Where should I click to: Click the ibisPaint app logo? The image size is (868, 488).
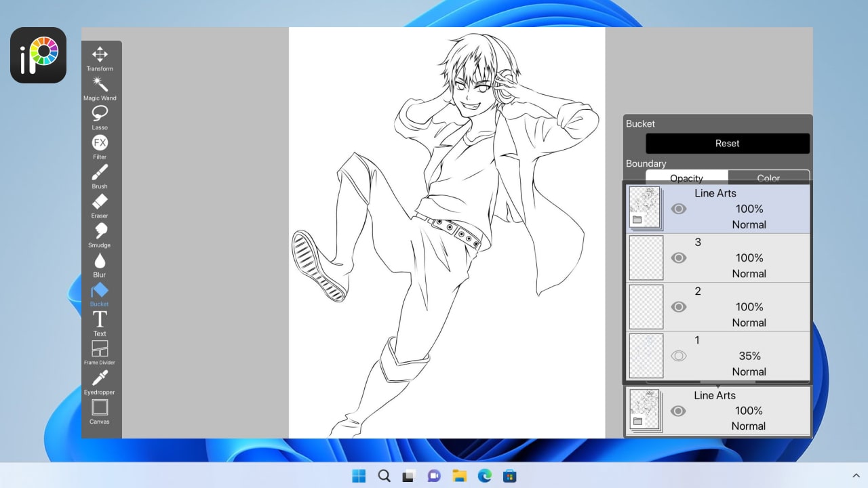coord(39,55)
